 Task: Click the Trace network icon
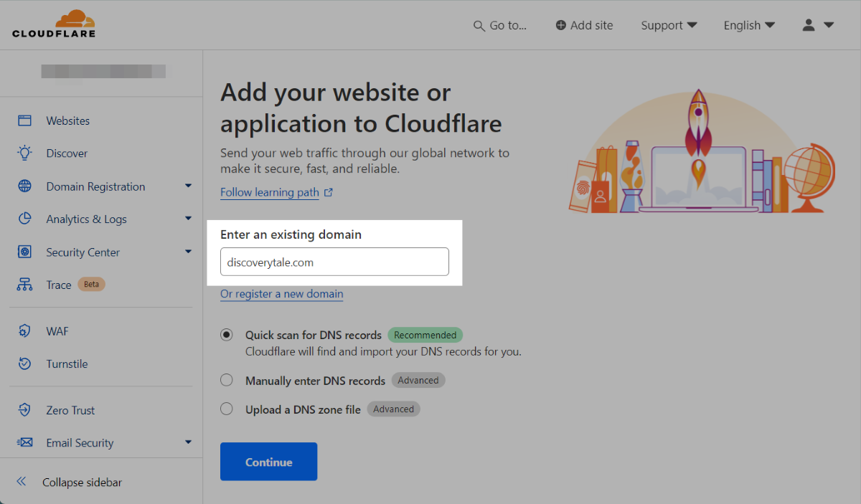(x=25, y=285)
